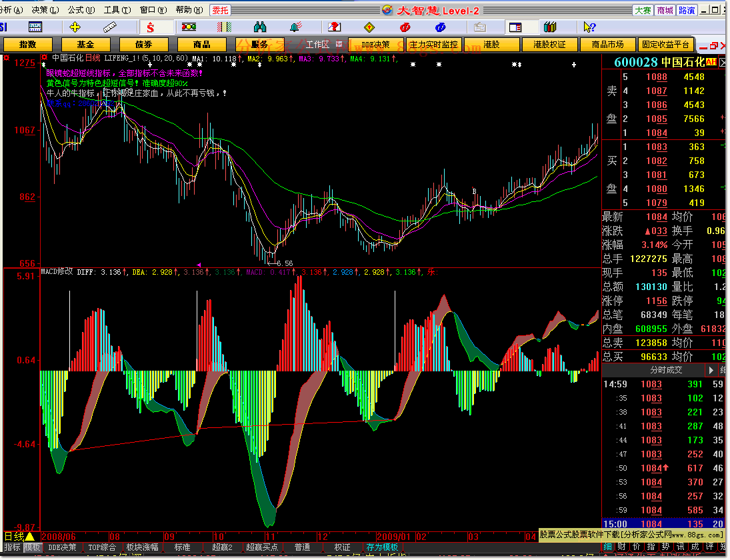This screenshot has width=730, height=560.
Task: Open the 决策(L) menu
Action: [x=45, y=10]
